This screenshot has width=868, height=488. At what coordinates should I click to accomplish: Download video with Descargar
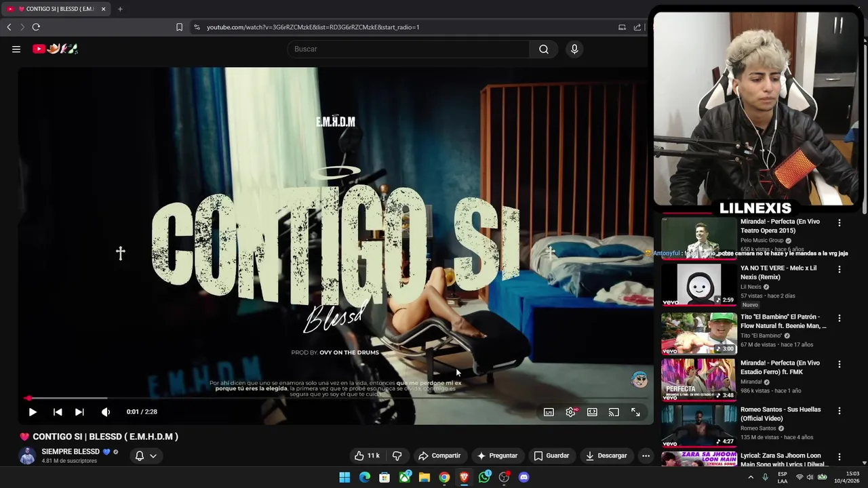606,455
